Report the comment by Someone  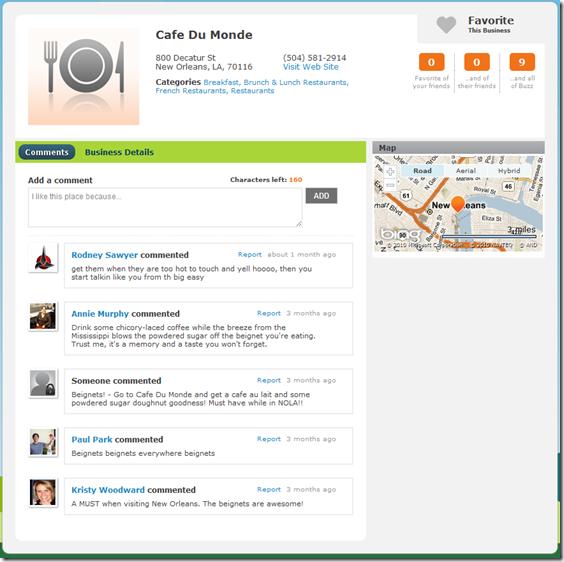click(x=269, y=380)
